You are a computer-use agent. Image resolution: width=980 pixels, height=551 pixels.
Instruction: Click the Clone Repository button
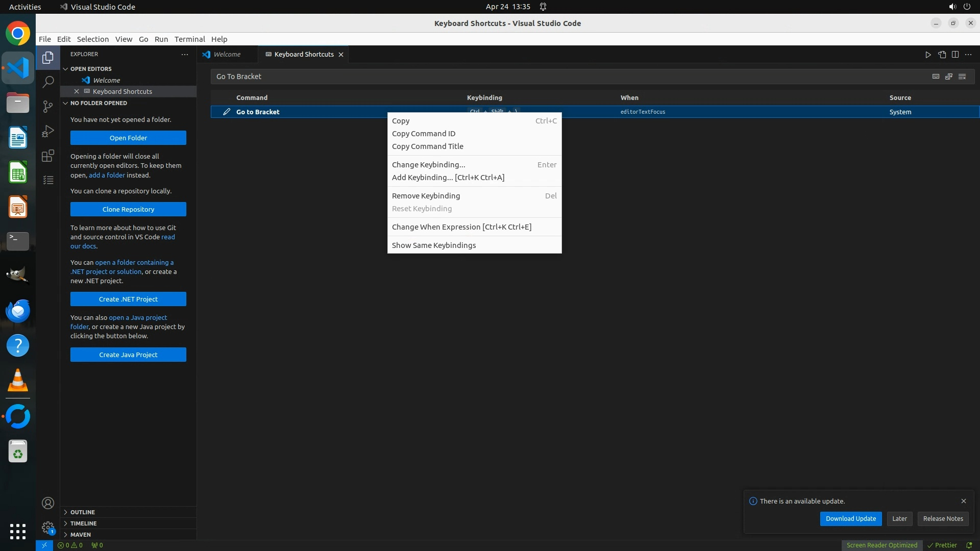click(128, 209)
